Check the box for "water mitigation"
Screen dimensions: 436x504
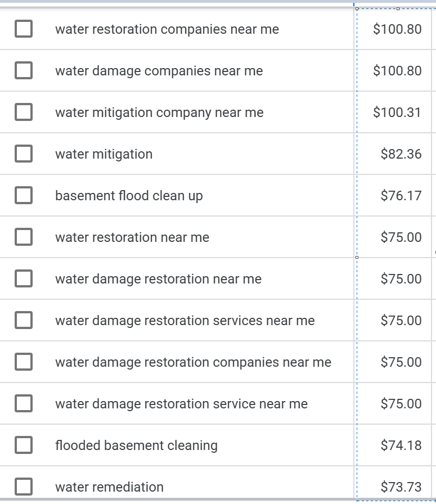tap(23, 154)
